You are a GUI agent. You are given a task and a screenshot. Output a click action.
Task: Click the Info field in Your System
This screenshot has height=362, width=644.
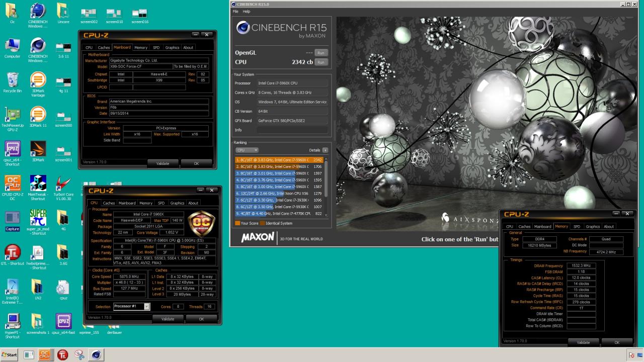point(292,130)
